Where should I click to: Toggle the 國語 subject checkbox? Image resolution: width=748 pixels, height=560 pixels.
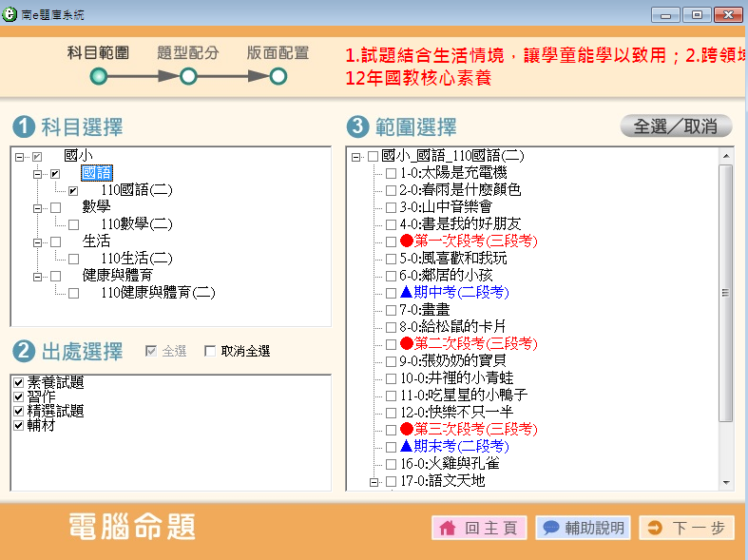(55, 174)
